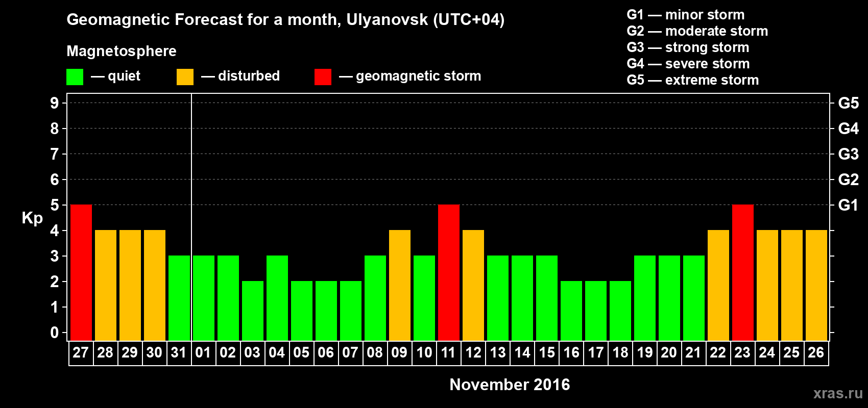Click the date label 24

[767, 352]
